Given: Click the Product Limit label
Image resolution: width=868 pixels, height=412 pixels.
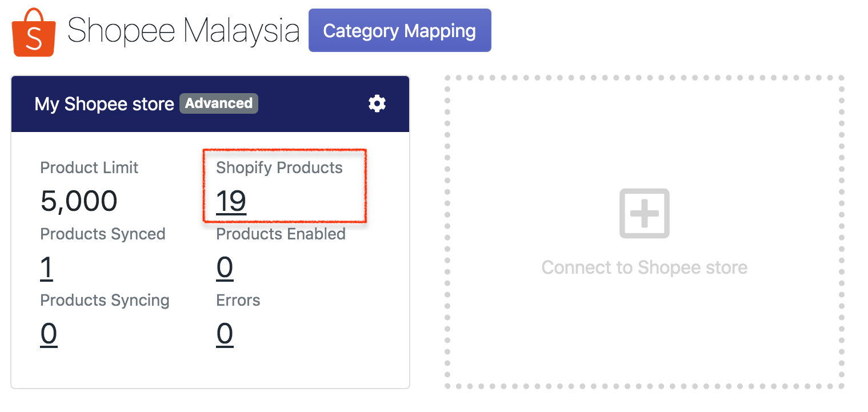Looking at the screenshot, I should (x=89, y=167).
